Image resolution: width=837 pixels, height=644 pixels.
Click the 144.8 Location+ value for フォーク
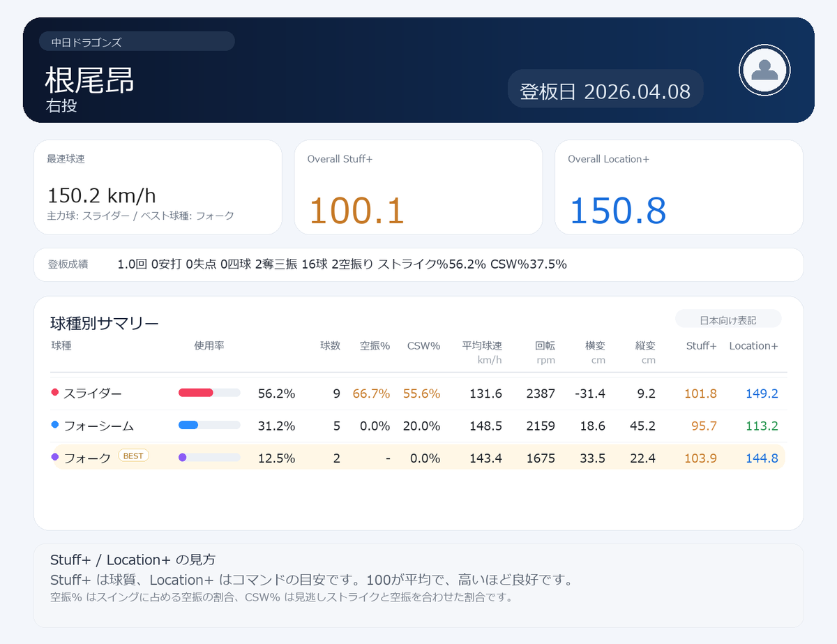pos(762,458)
